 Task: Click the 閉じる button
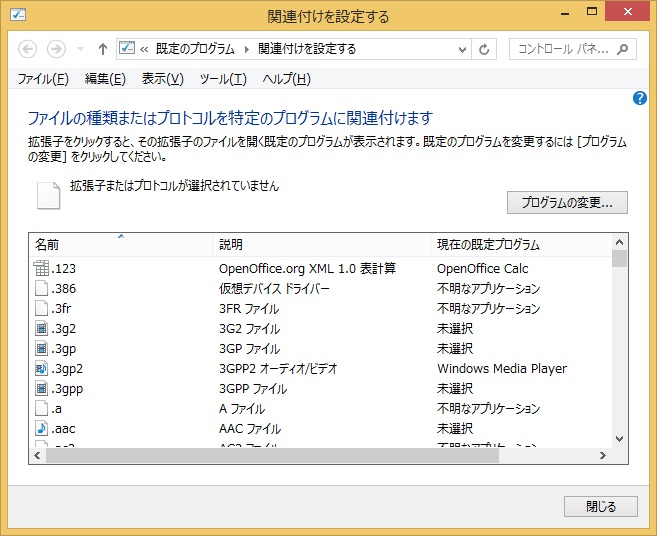600,506
